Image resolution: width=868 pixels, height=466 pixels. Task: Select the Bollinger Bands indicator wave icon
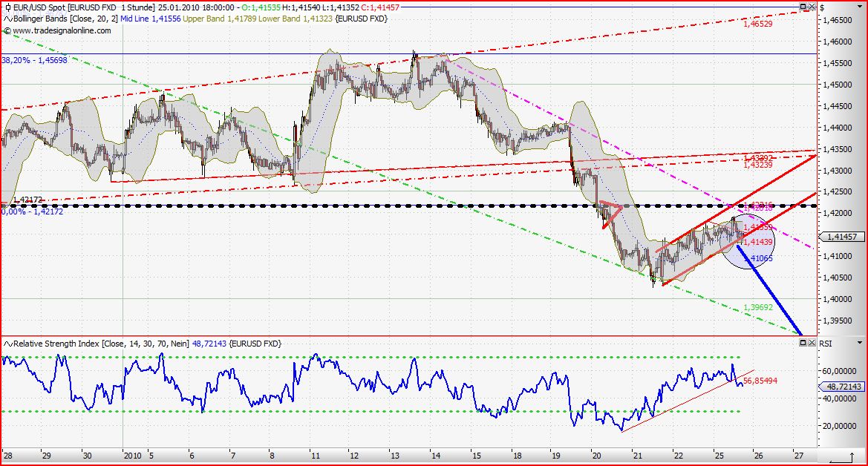click(x=8, y=19)
